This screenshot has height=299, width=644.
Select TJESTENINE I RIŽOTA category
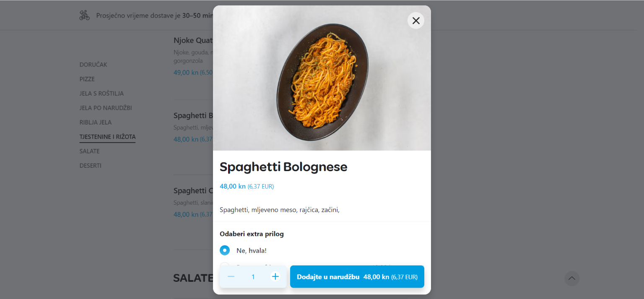[107, 137]
